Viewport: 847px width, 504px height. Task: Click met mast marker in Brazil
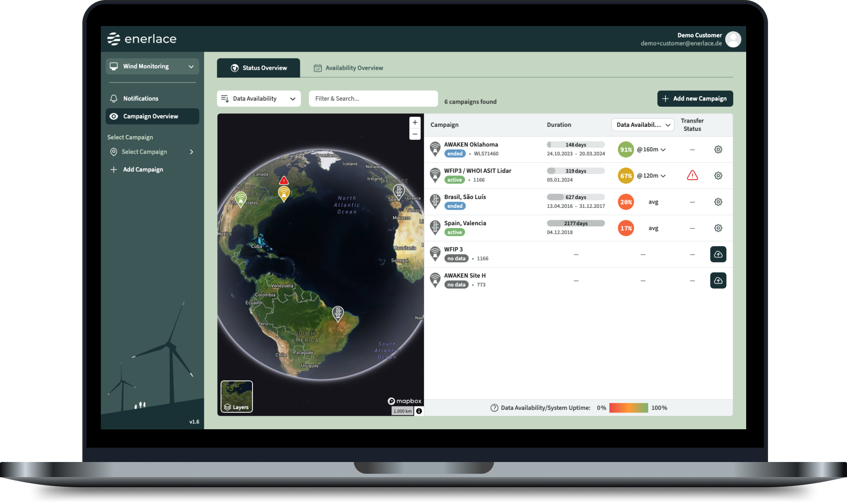click(x=338, y=313)
